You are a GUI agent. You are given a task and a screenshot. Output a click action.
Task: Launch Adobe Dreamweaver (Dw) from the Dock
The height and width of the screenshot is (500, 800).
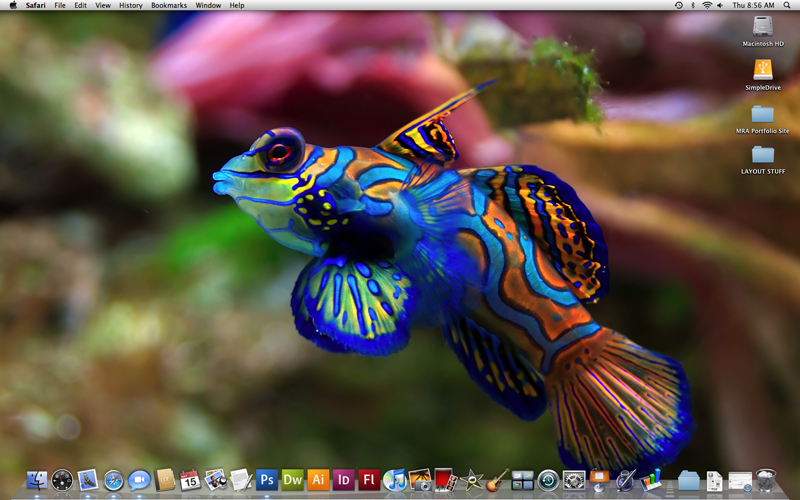click(x=292, y=480)
